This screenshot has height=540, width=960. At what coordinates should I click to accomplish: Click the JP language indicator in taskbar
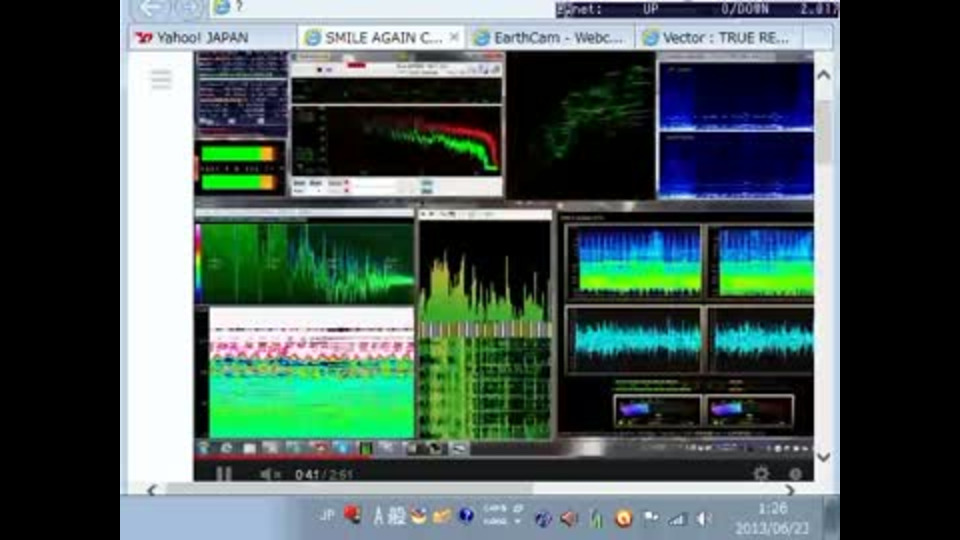[x=327, y=516]
